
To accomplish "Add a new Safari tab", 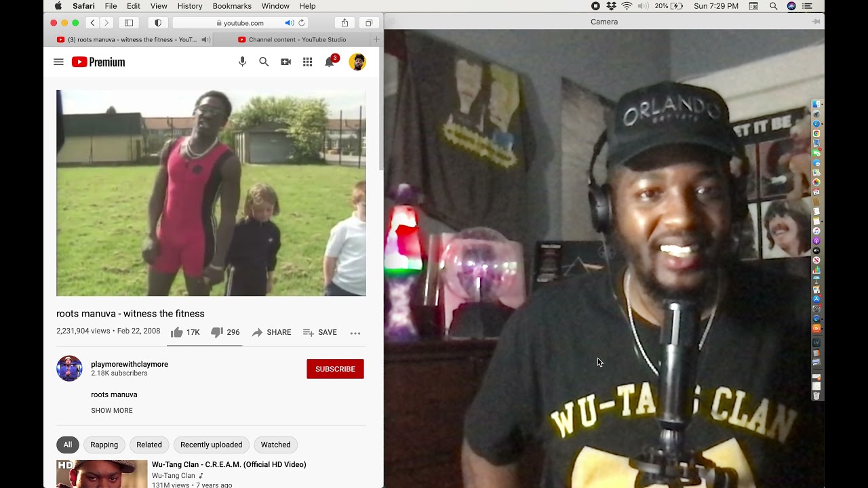I will pyautogui.click(x=376, y=39).
